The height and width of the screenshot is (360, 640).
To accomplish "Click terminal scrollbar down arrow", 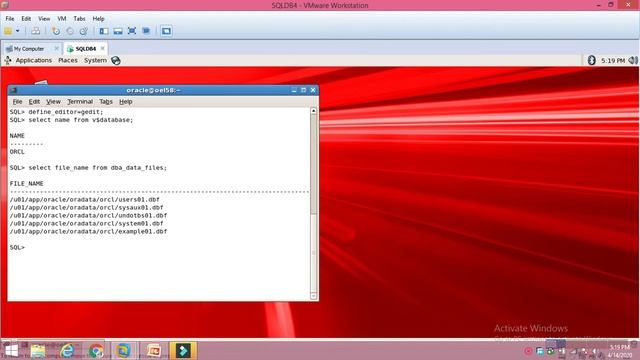I will click(313, 296).
